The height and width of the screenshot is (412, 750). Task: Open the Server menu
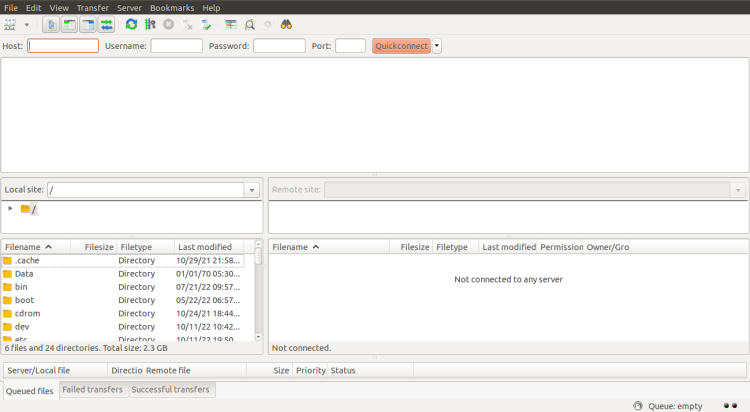tap(129, 8)
